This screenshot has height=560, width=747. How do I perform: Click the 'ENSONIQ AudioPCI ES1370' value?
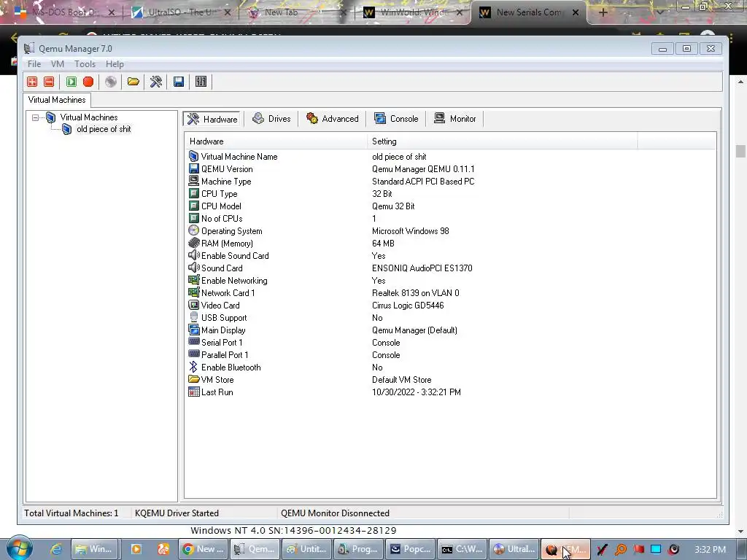[422, 268]
